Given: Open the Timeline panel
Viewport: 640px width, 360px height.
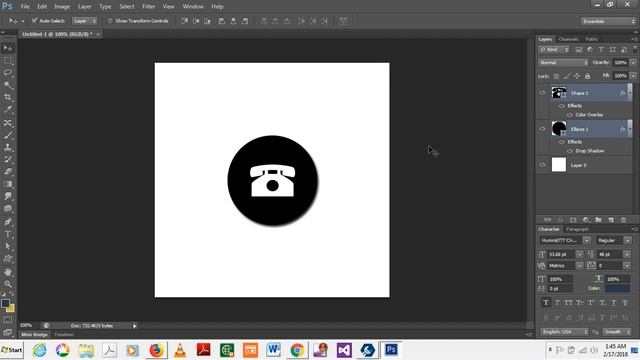Looking at the screenshot, I should coord(64,335).
